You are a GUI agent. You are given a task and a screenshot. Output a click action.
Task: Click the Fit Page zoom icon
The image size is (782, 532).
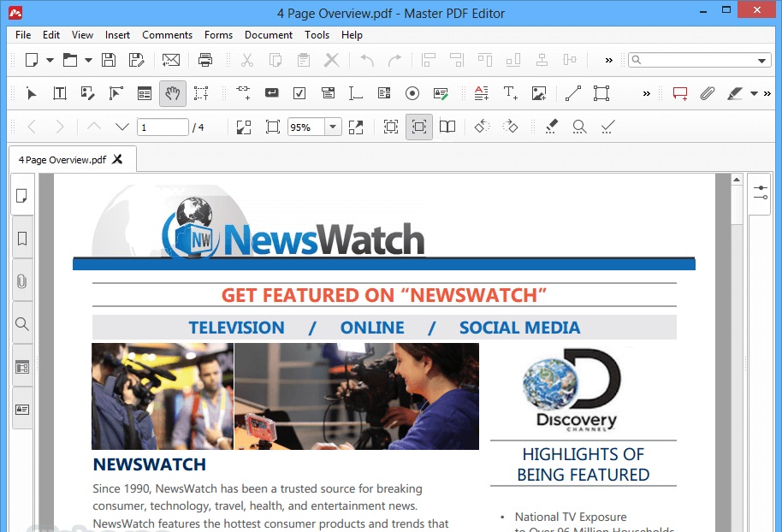[272, 127]
